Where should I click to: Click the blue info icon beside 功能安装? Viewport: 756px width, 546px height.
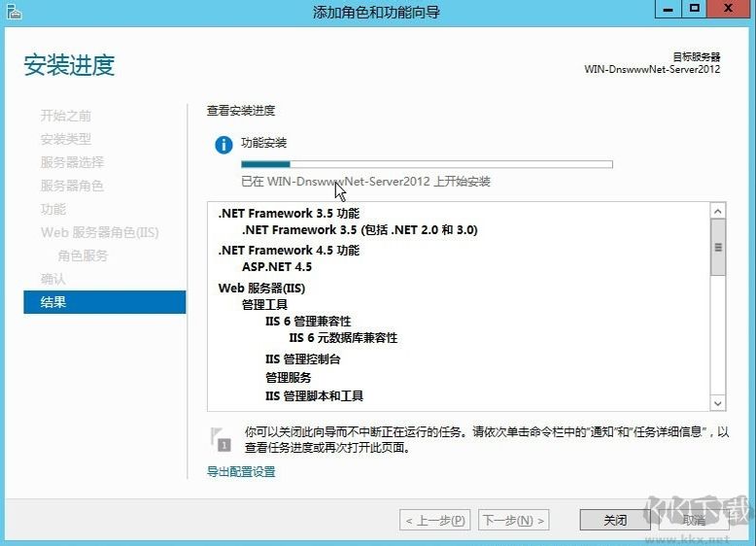(223, 146)
